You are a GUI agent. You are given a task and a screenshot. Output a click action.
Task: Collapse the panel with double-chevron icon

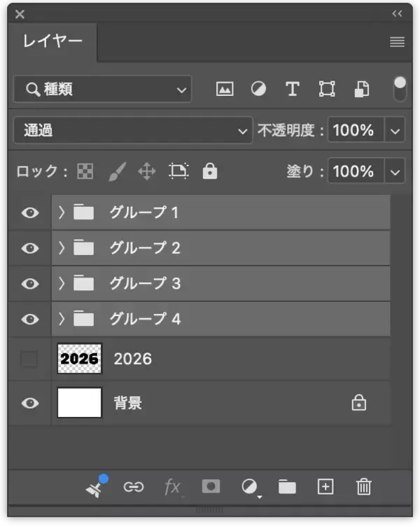coord(397,13)
